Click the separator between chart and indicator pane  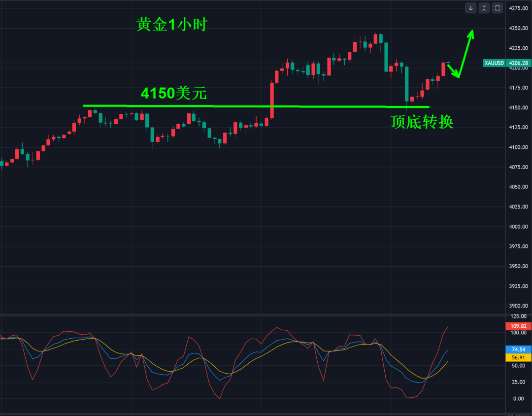[253, 314]
